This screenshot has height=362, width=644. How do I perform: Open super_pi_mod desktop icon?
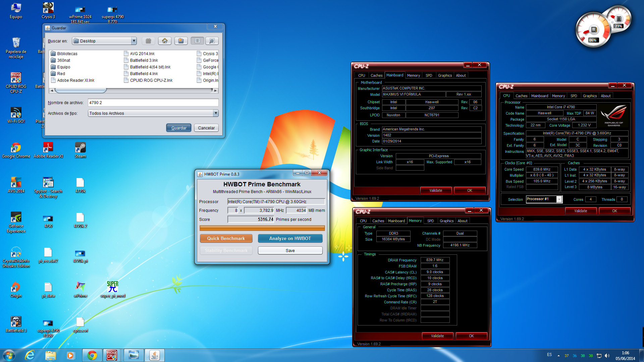113,290
